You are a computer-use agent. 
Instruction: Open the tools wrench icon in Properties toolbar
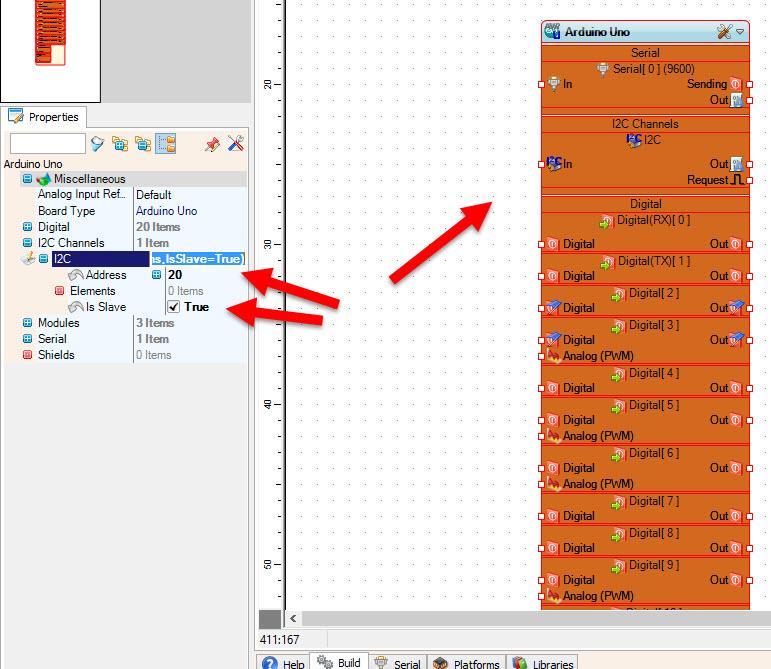[236, 144]
